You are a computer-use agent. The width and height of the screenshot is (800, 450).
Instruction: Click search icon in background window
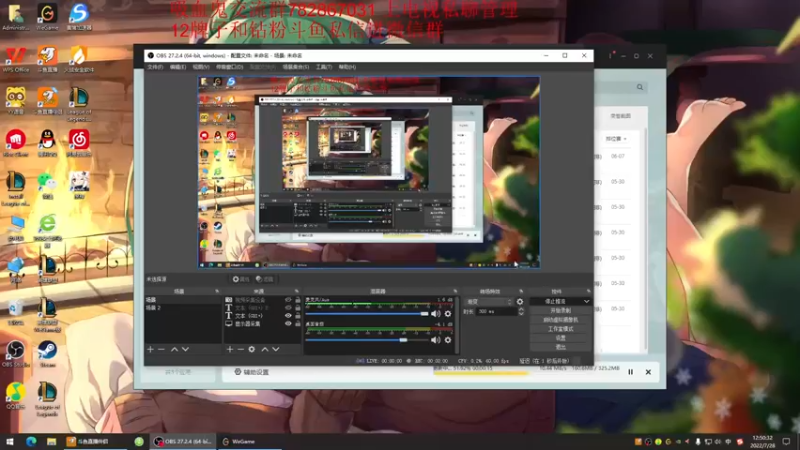tap(640, 87)
